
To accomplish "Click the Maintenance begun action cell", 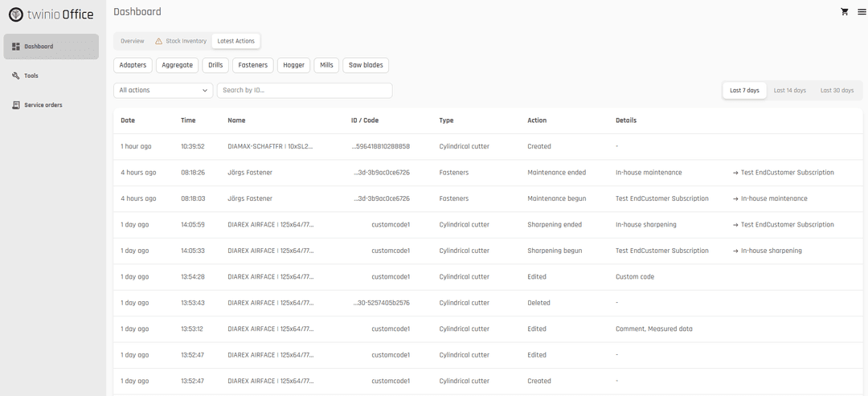I will tap(556, 198).
